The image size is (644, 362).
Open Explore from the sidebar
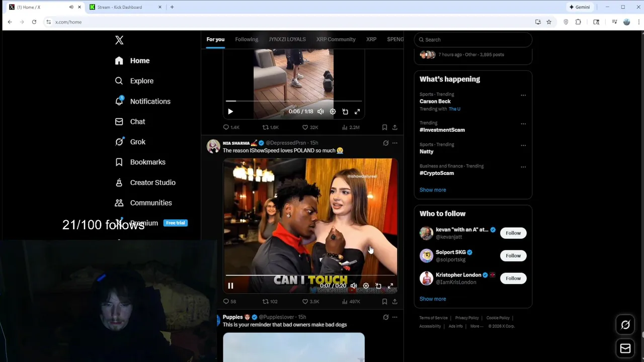click(134, 81)
